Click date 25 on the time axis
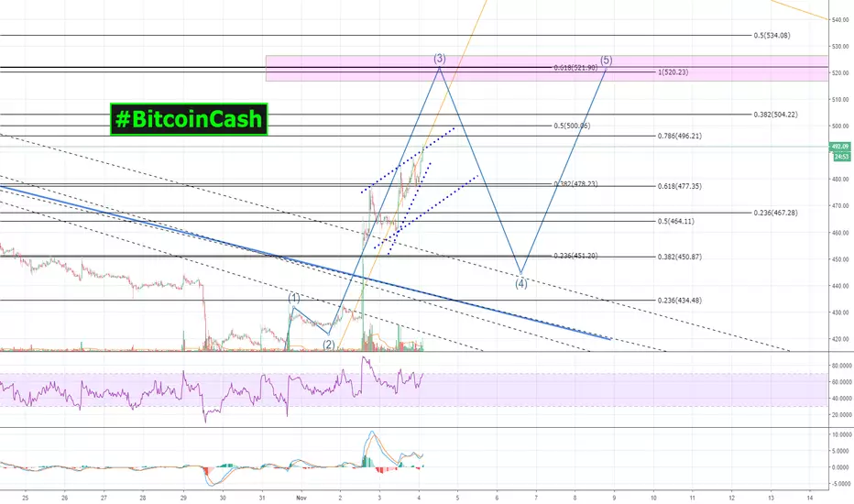This screenshot has width=854, height=504. [26, 498]
